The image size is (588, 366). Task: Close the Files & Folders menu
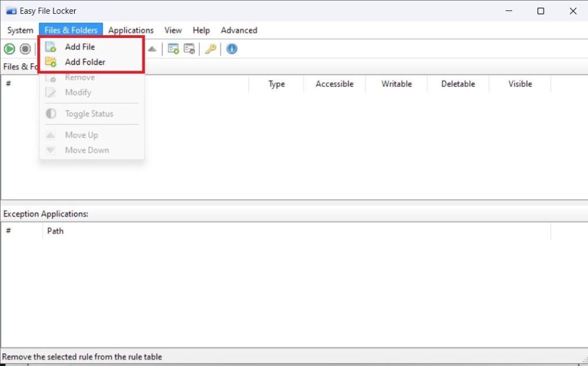pyautogui.click(x=71, y=30)
